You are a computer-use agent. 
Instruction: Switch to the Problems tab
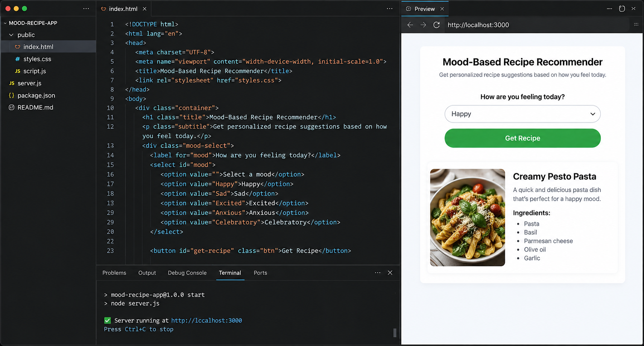(114, 273)
